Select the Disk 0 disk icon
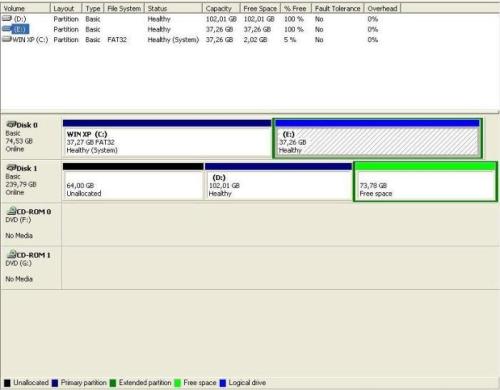The width and height of the screenshot is (500, 390). pyautogui.click(x=11, y=125)
